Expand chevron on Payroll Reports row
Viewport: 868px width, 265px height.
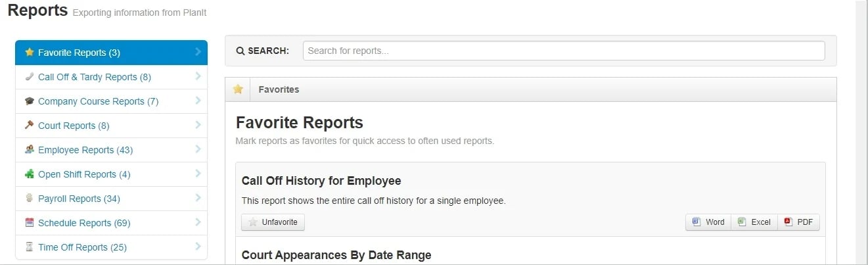198,198
